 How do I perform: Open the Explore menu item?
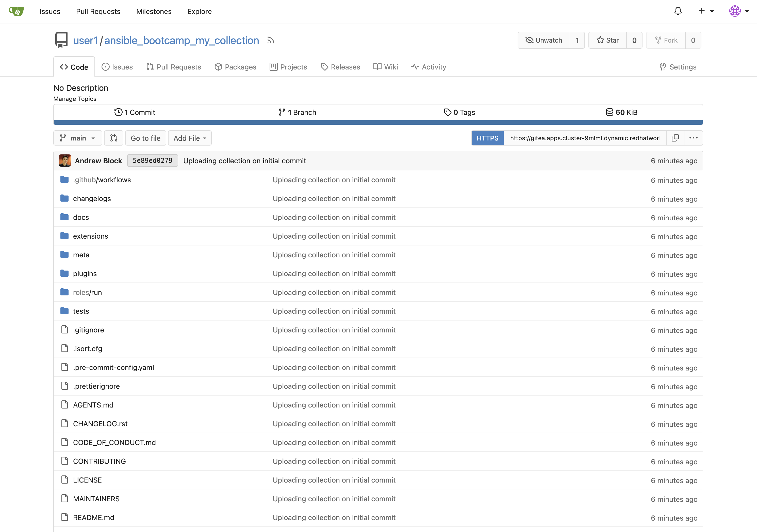(x=199, y=11)
